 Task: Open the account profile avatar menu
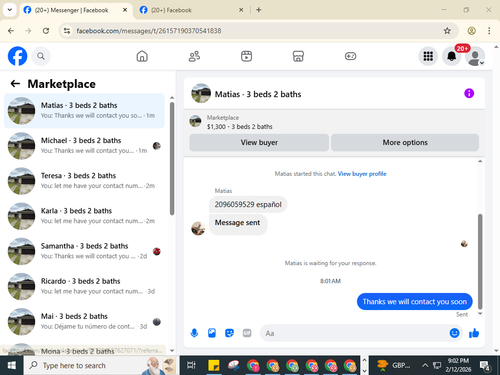(x=475, y=56)
